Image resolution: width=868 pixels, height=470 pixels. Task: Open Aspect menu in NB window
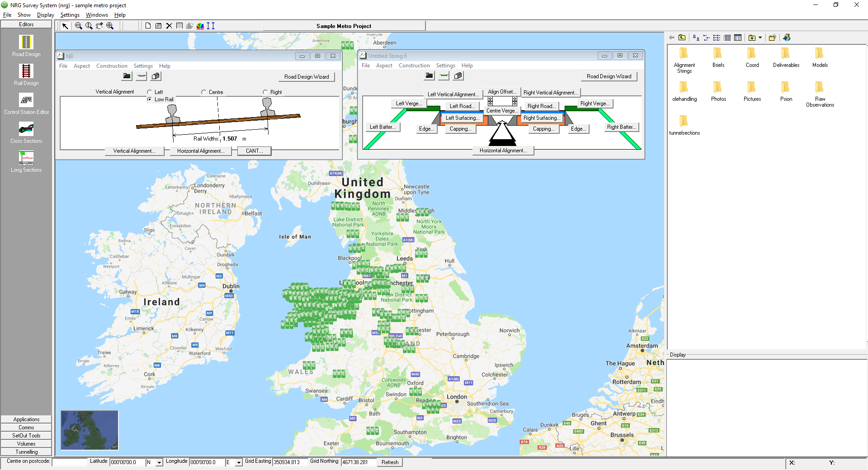[82, 66]
